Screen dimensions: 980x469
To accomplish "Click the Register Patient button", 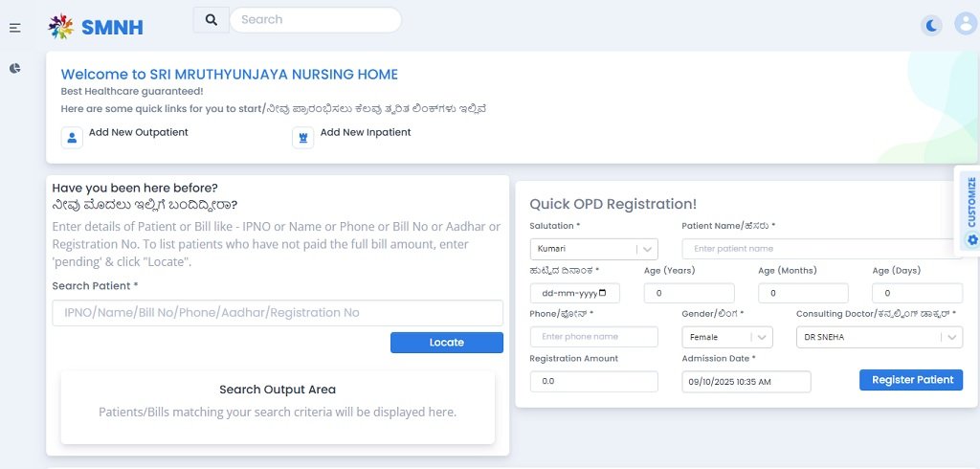I will pyautogui.click(x=911, y=380).
